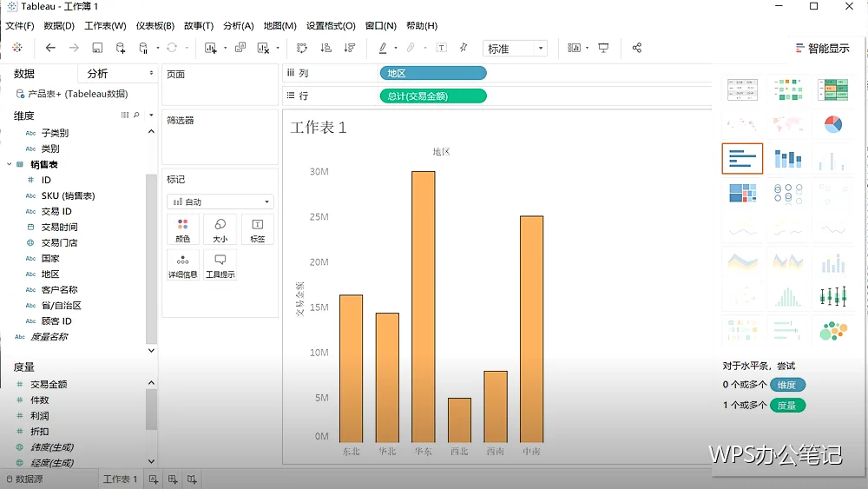Open highlight pen dropdown arrow
This screenshot has height=489, width=868.
(396, 48)
